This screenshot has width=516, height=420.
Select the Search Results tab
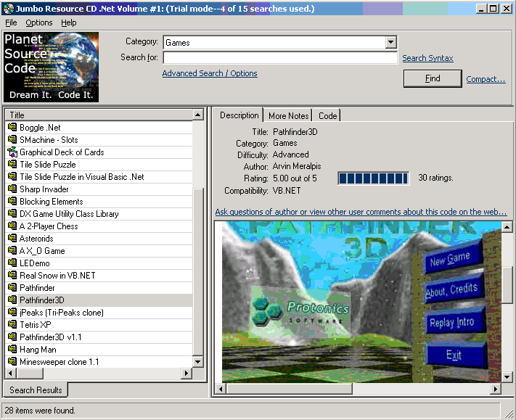click(x=36, y=390)
